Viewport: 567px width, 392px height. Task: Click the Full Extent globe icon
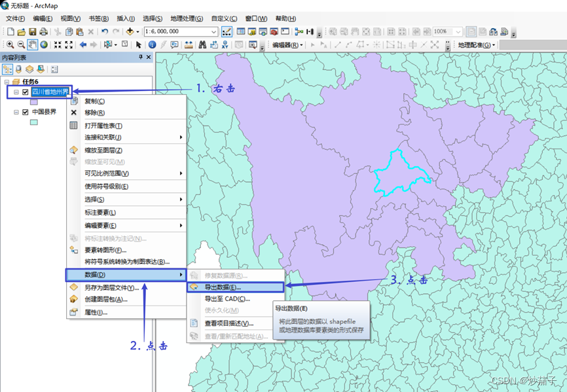(x=44, y=45)
